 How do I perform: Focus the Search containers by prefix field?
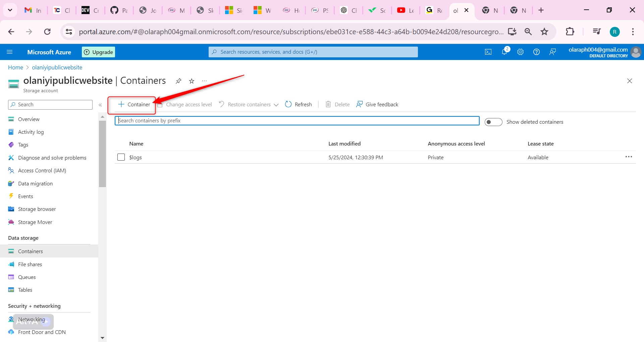tap(297, 121)
